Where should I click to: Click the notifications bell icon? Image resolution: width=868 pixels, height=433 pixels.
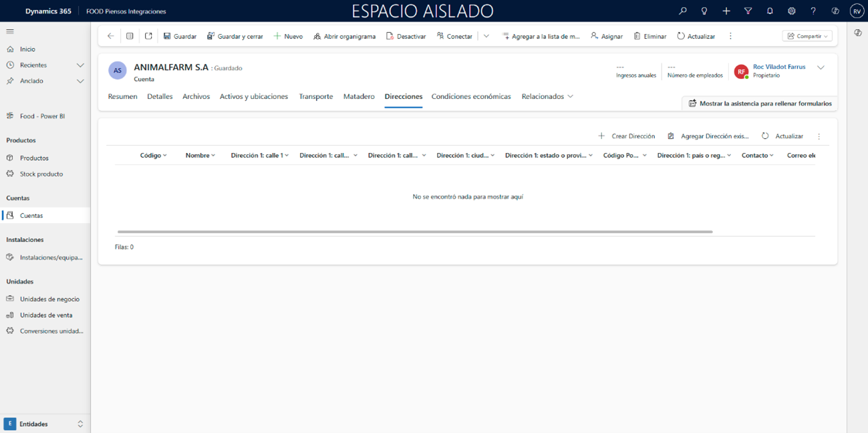[x=770, y=11]
